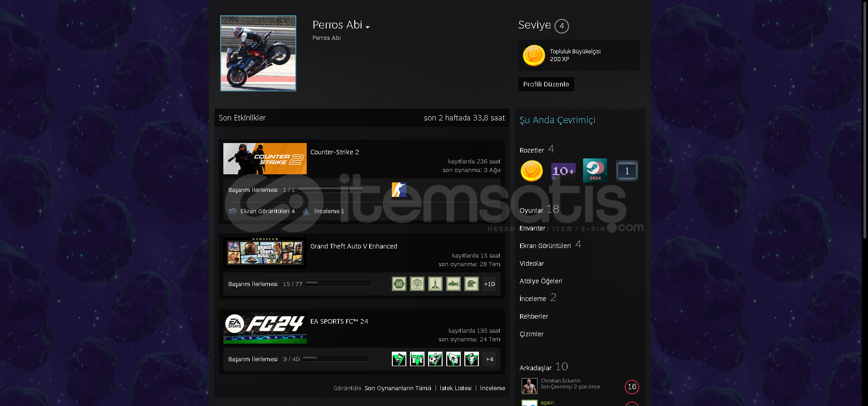The image size is (868, 406).
Task: Open sidebar Ekran Görüntüleri 4 link
Action: (x=550, y=245)
